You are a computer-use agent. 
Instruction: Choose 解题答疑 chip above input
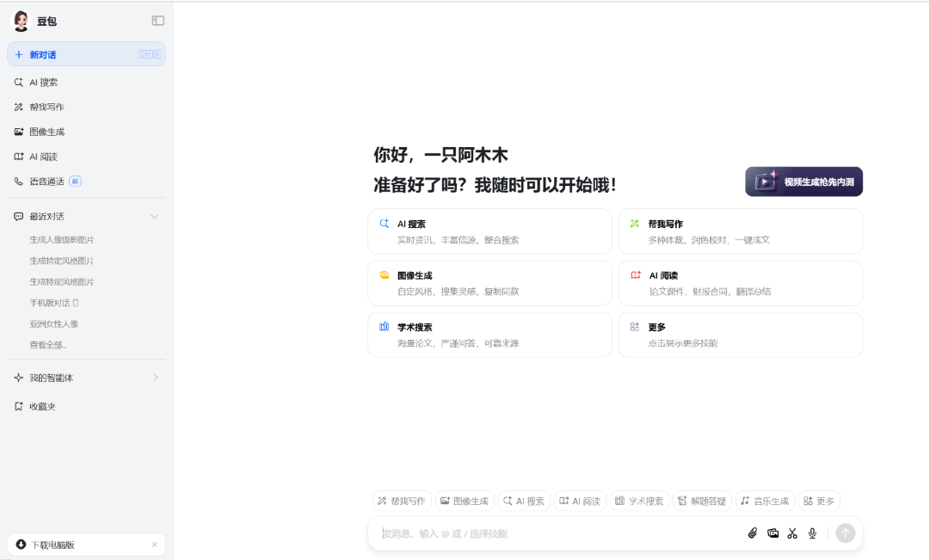point(702,501)
